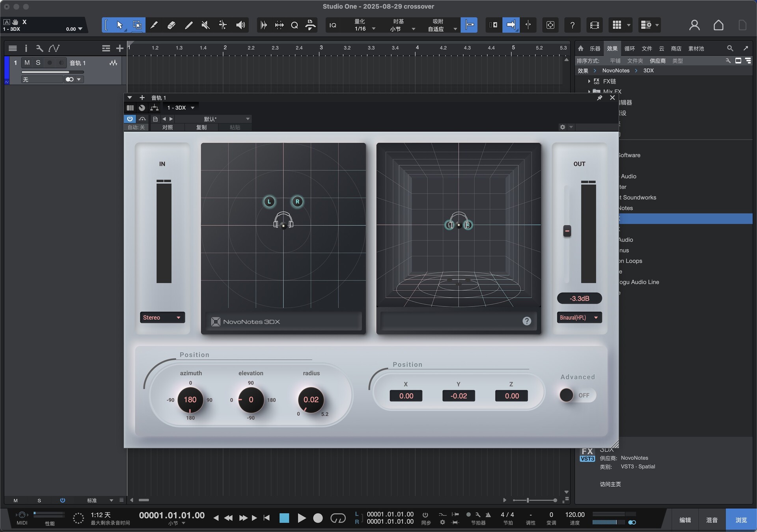Open the 编辑 editor view
Viewport: 757px width, 532px height.
click(x=685, y=520)
